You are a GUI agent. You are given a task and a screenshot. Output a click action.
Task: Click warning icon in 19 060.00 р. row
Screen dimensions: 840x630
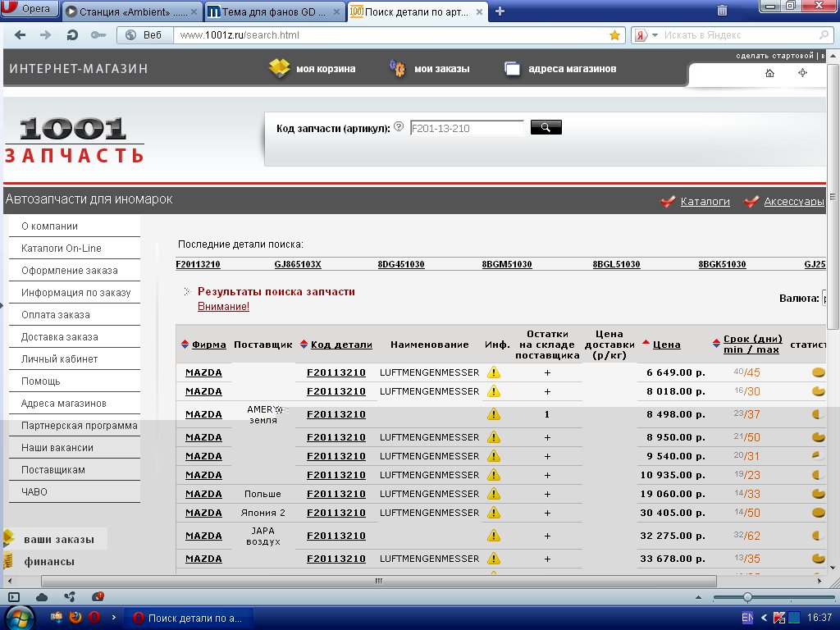point(494,494)
